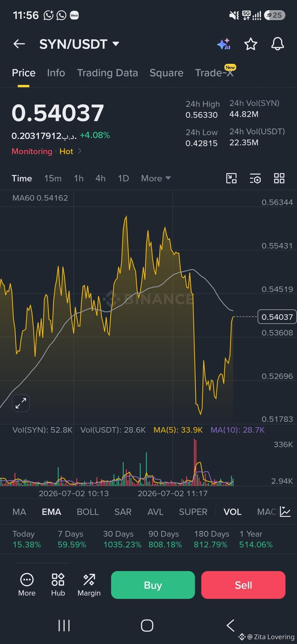Image resolution: width=297 pixels, height=644 pixels.
Task: Open the Hub shortcut
Action: (58, 585)
